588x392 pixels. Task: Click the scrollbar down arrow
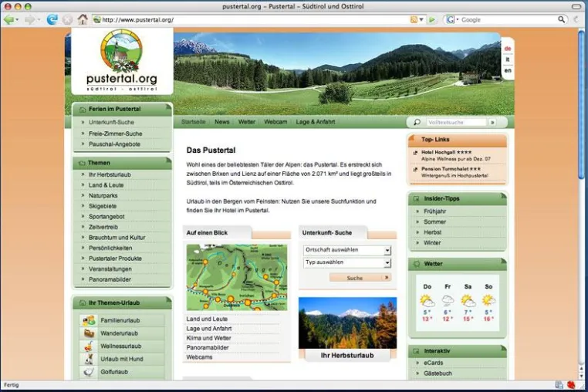[581, 376]
